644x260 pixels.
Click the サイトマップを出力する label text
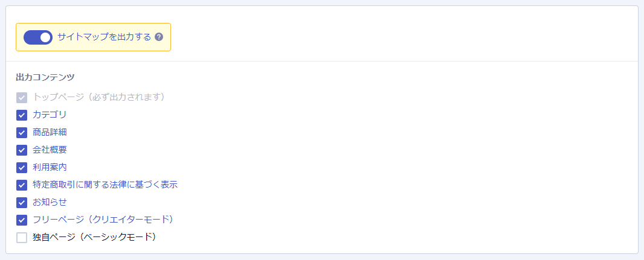104,37
